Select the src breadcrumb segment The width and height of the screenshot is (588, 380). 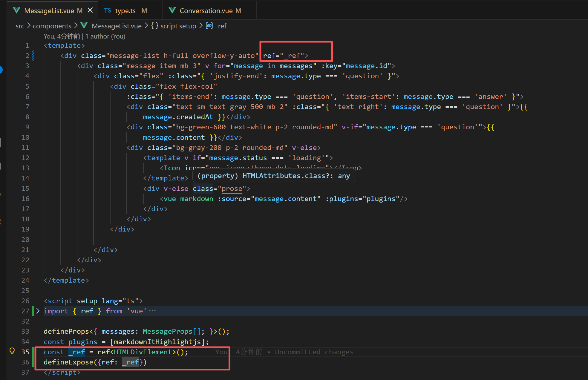pyautogui.click(x=20, y=26)
